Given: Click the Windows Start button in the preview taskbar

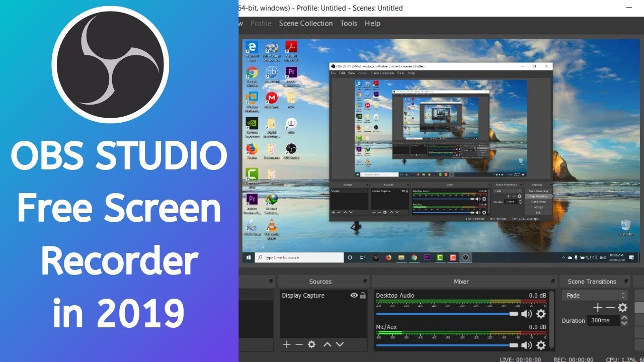Looking at the screenshot, I should (x=249, y=257).
